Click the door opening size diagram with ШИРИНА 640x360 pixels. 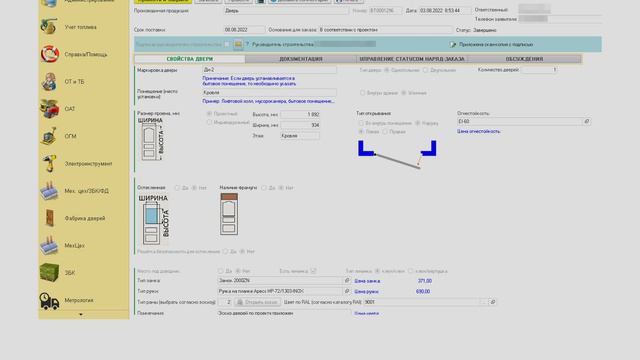pyautogui.click(x=151, y=139)
